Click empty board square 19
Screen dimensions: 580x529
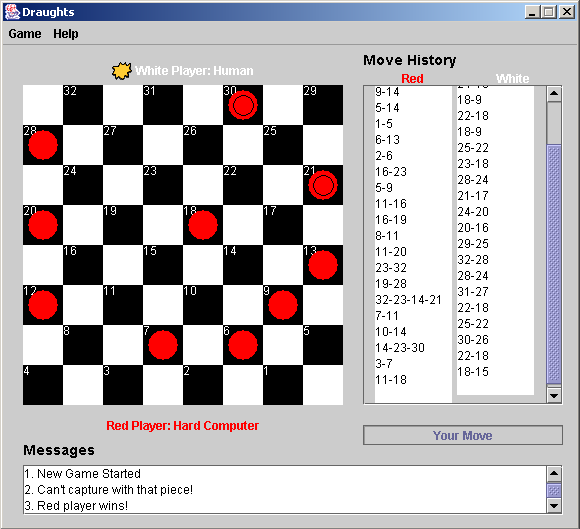click(123, 225)
